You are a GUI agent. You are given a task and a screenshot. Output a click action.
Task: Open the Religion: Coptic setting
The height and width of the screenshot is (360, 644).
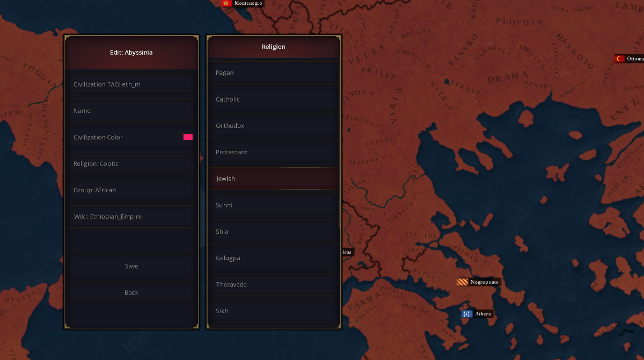coord(131,163)
